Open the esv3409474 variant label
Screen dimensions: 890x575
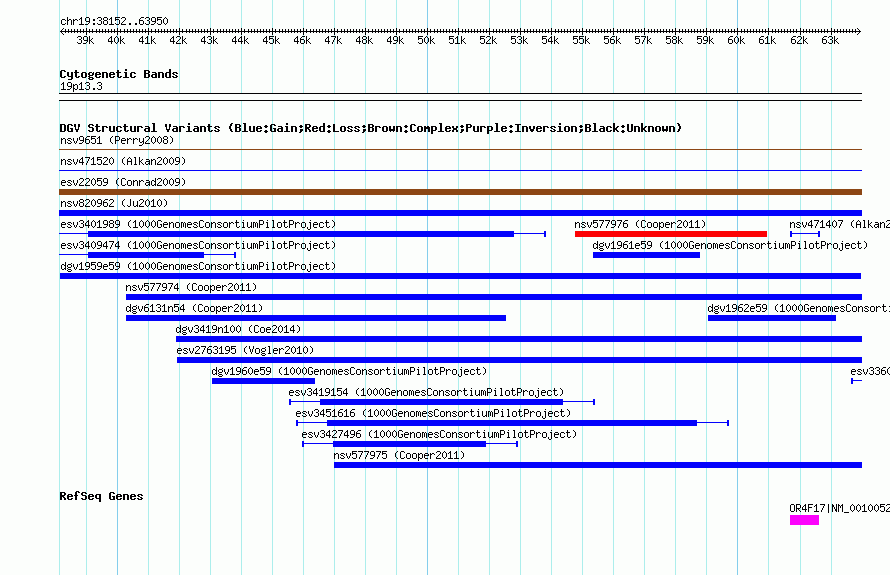pos(198,245)
